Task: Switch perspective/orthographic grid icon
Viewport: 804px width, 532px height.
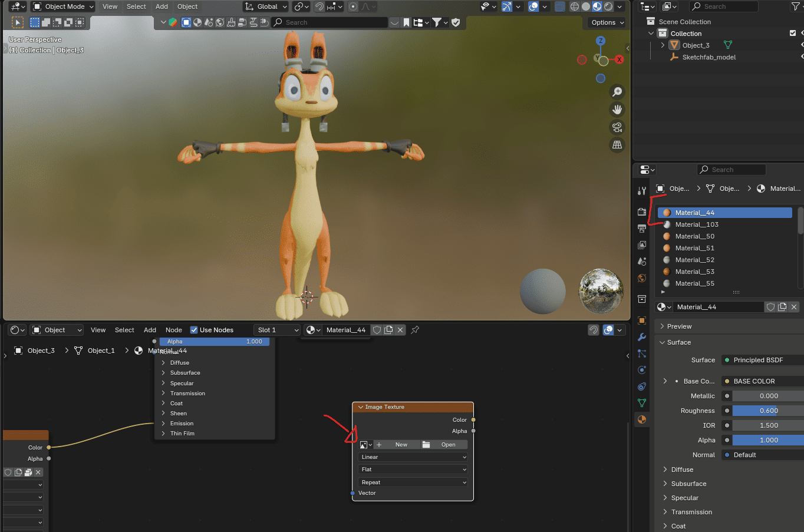Action: 617,145
